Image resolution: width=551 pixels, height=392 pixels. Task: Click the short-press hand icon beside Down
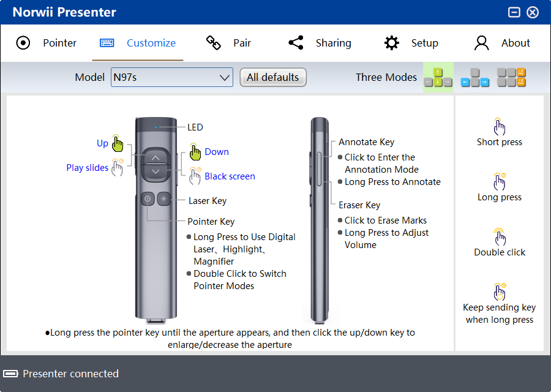195,151
